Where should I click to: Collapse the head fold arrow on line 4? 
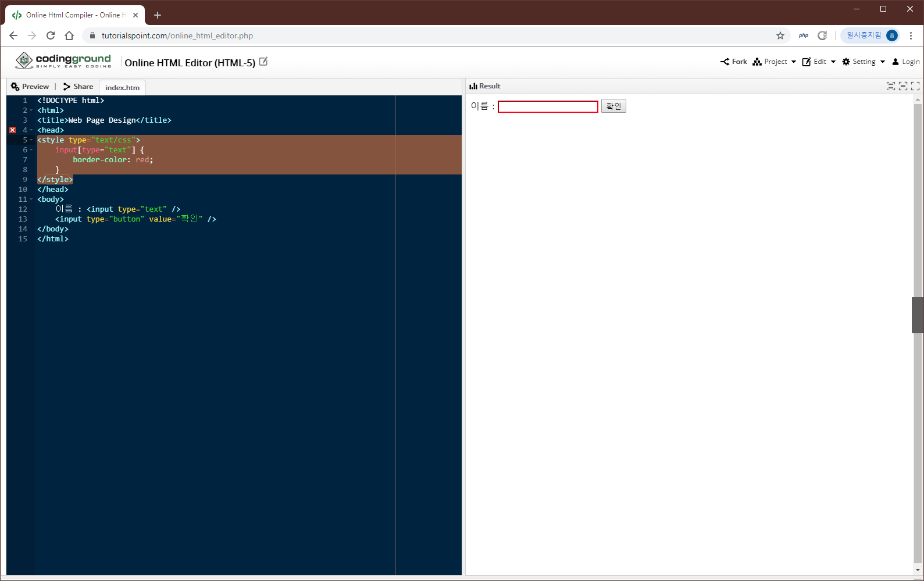(31, 130)
